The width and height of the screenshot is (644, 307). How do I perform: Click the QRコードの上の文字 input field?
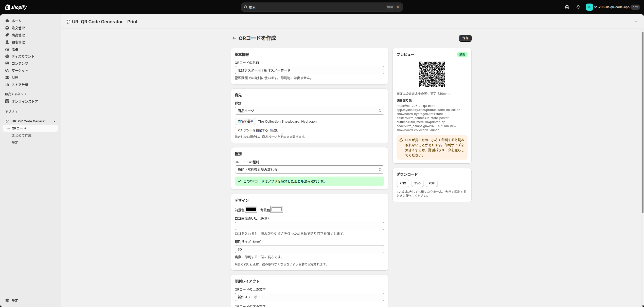coord(309,297)
